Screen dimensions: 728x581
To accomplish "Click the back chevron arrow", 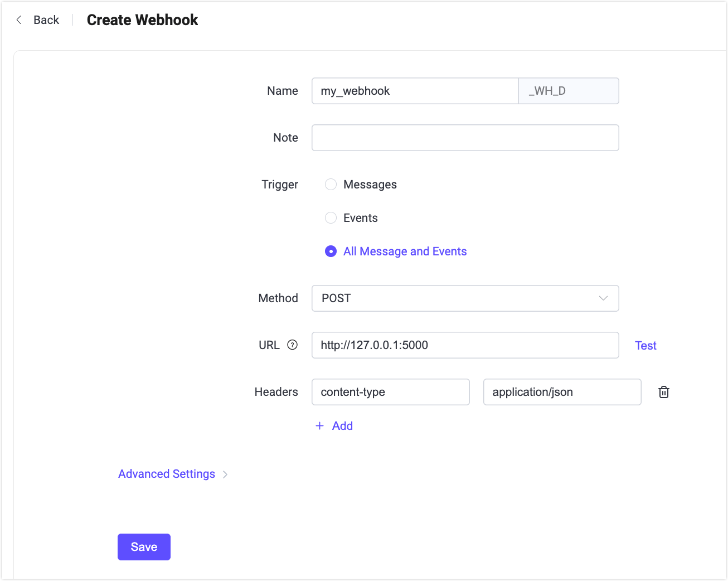I will pyautogui.click(x=18, y=20).
